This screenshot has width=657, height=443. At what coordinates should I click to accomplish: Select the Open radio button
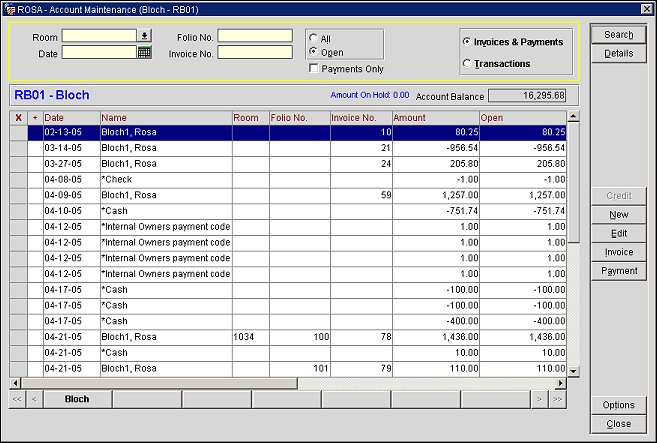(313, 51)
